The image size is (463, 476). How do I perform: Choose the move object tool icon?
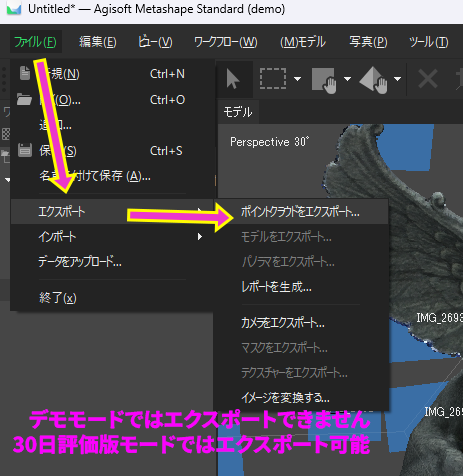pos(374,80)
